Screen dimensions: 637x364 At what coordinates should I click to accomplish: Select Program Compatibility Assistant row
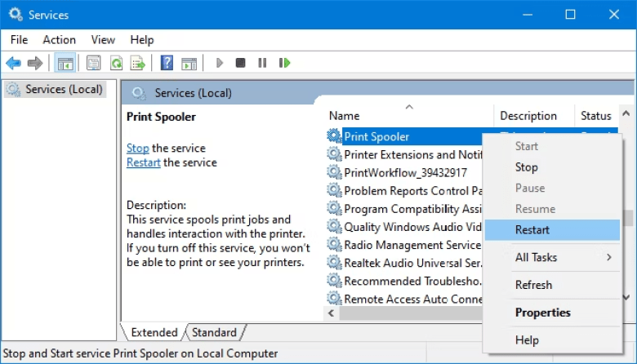(404, 209)
